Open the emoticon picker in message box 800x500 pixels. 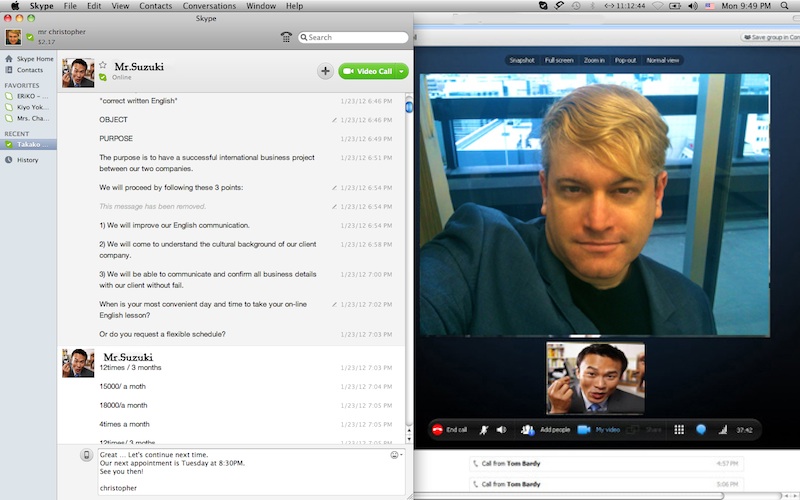(395, 455)
